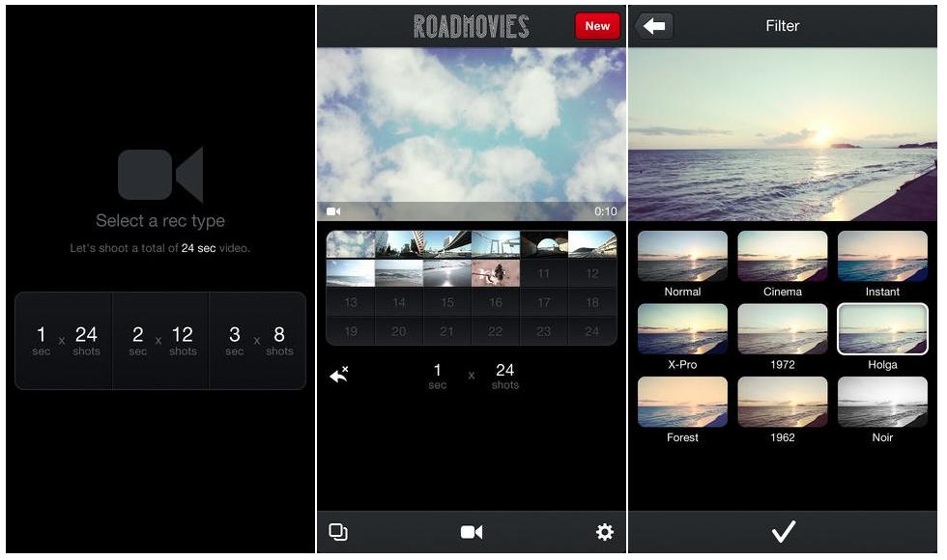Choose the selected Holga filter thumbnail
Image resolution: width=947 pixels, height=560 pixels.
[882, 329]
